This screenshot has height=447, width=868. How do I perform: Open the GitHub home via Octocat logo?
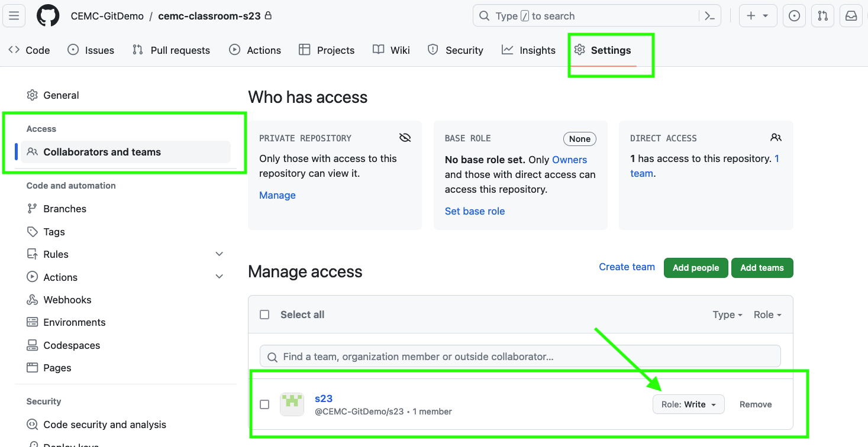tap(47, 15)
